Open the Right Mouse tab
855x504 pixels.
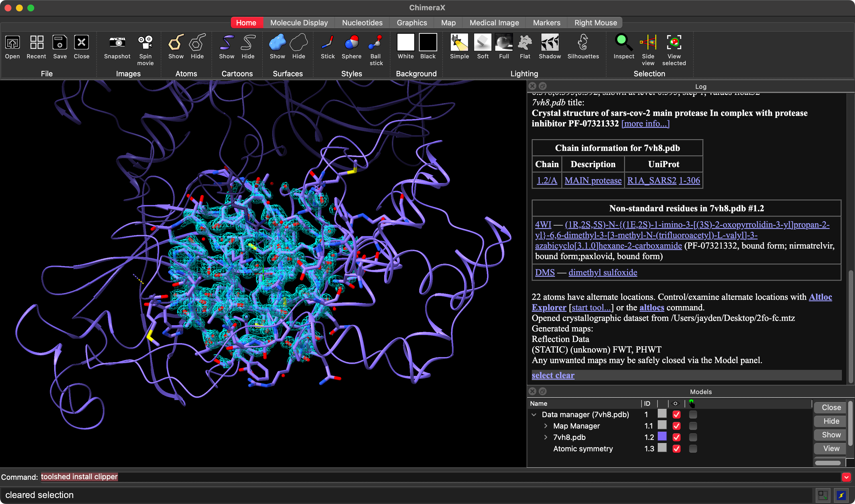595,23
